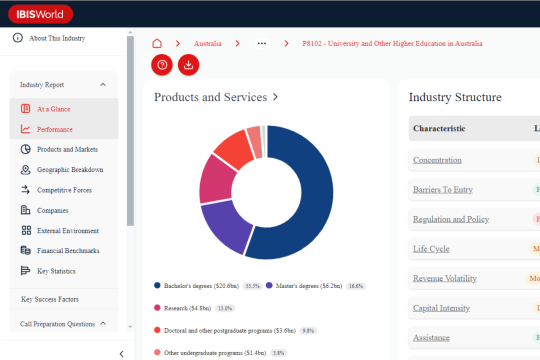Viewport: 540px width, 360px height.
Task: Click the Financial Benchmarks icon
Action: tap(25, 250)
